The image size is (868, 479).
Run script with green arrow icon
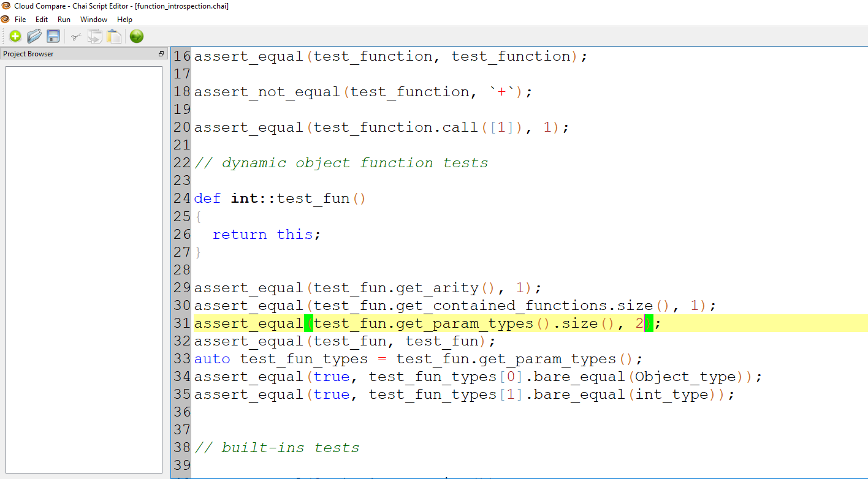tap(137, 36)
